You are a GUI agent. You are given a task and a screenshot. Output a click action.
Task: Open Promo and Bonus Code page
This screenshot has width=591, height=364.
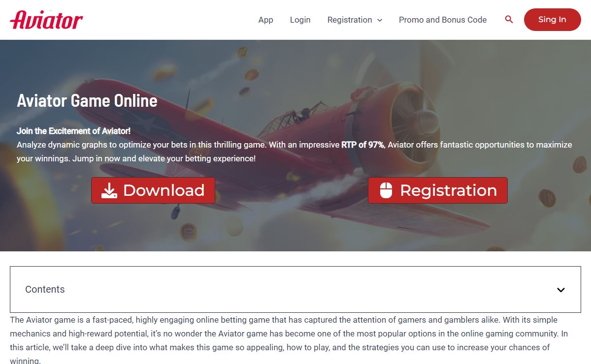pos(443,20)
